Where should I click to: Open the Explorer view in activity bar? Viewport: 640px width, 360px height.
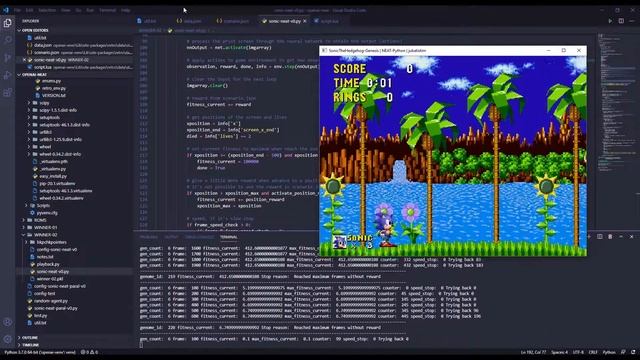pyautogui.click(x=7, y=23)
